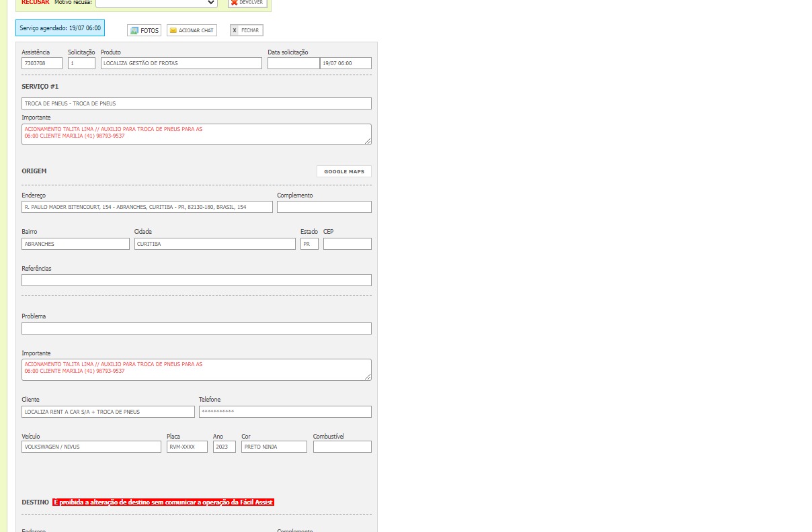Click the SERVIÇO #1 heading
Screen dimensions: 812x532
(40, 87)
